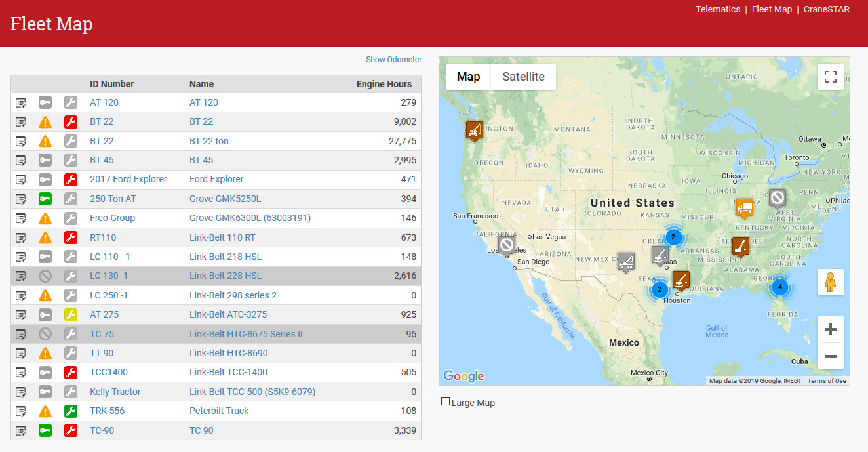The image size is (868, 452).
Task: Click the cluster of 4 marker in Florida
Action: [x=779, y=287]
